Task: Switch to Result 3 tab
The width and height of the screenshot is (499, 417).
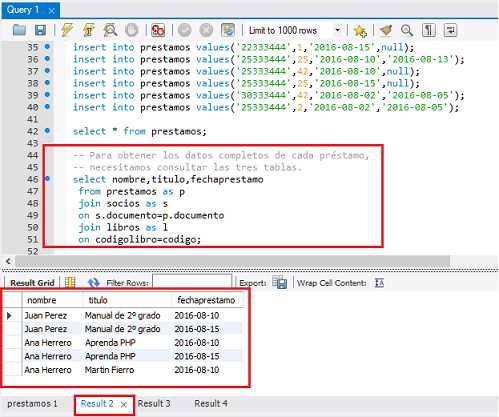Action: (x=154, y=404)
